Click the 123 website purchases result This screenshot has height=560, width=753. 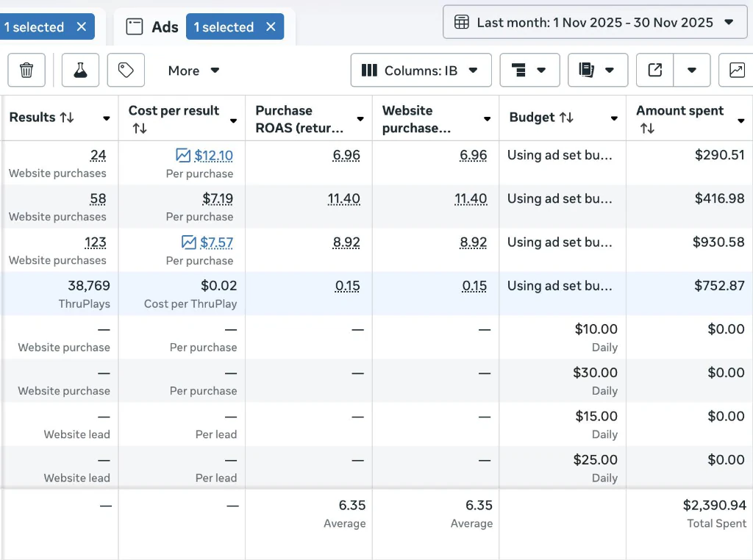tap(95, 243)
